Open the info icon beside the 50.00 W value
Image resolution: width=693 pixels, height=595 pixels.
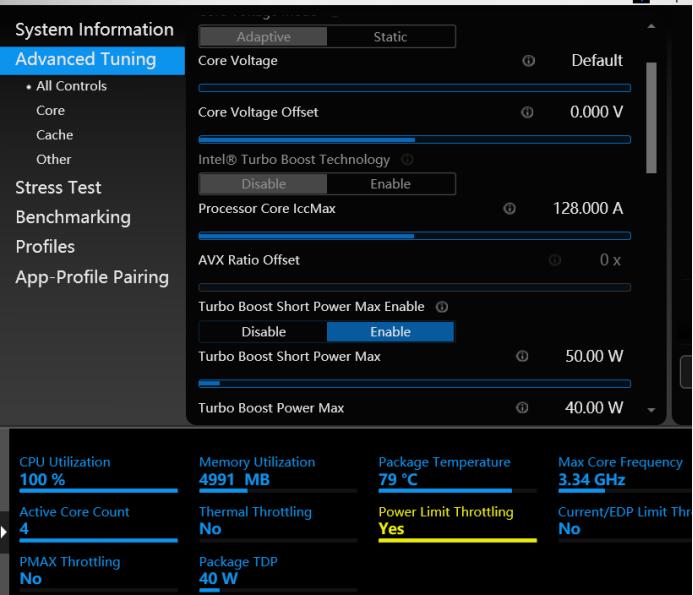(x=521, y=357)
